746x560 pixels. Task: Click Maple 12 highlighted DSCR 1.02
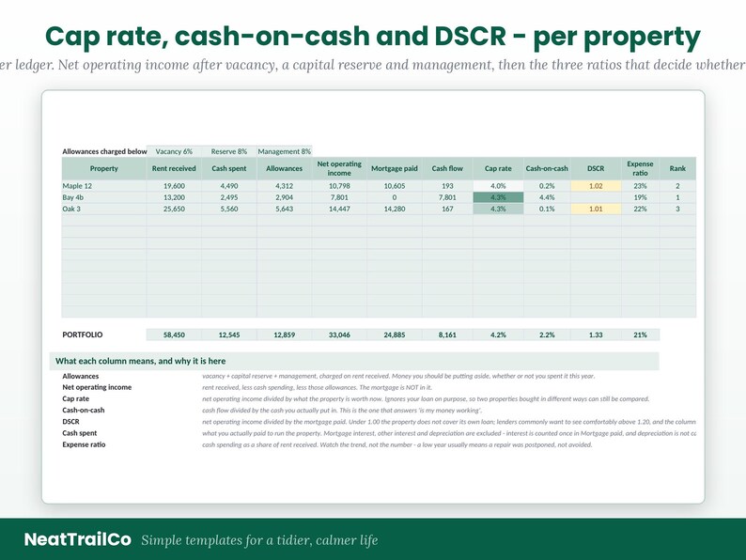596,186
